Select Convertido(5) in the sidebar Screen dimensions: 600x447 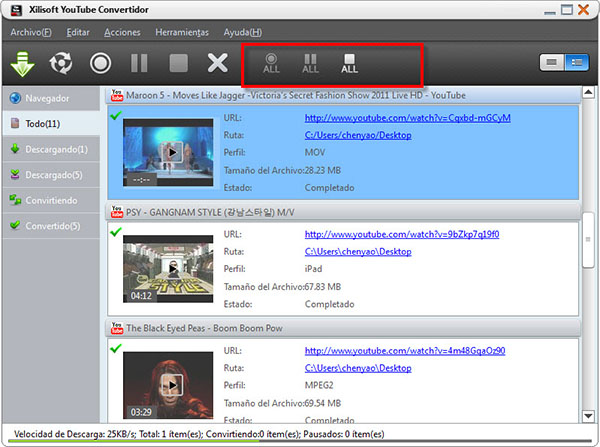click(x=51, y=226)
